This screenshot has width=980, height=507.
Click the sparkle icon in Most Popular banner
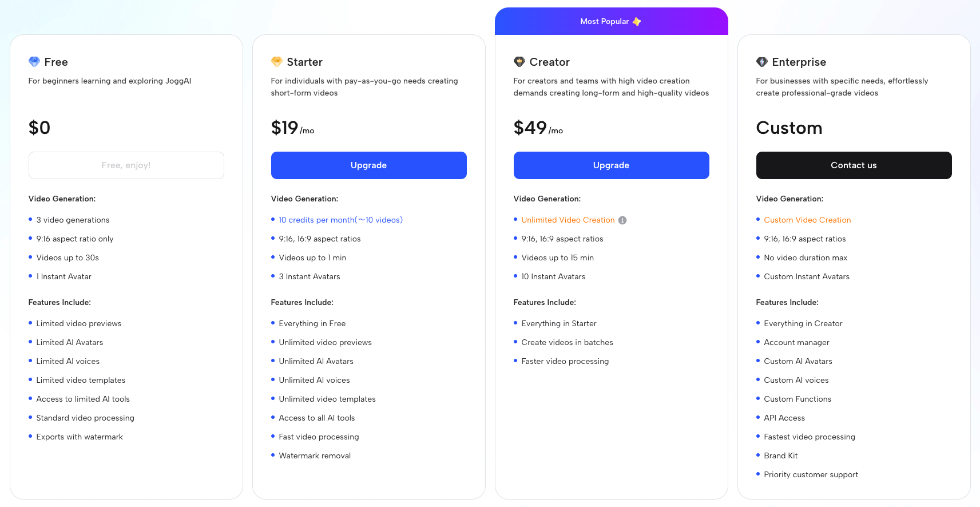[x=637, y=22]
